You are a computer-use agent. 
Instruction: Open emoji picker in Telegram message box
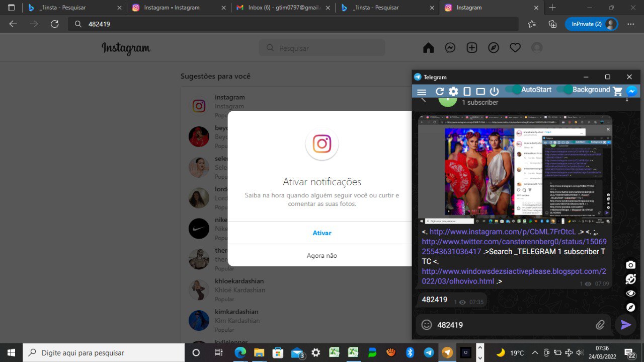tap(427, 325)
